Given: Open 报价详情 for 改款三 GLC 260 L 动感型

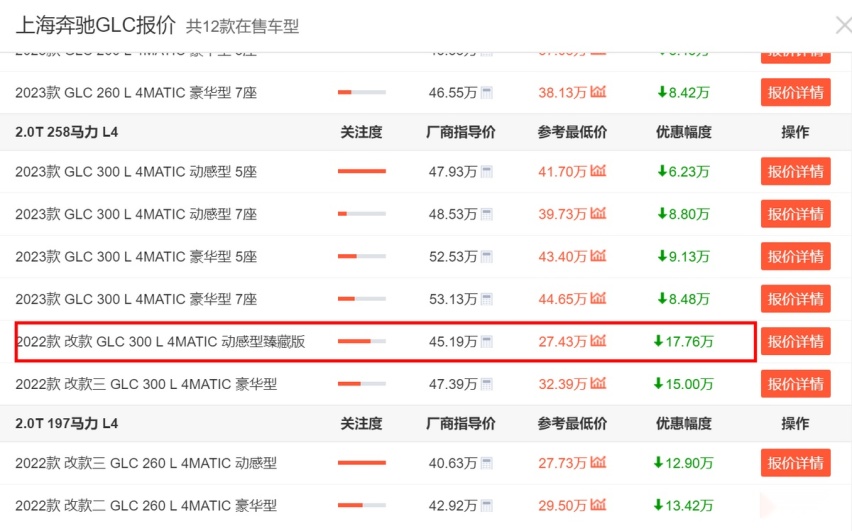Looking at the screenshot, I should tap(795, 463).
